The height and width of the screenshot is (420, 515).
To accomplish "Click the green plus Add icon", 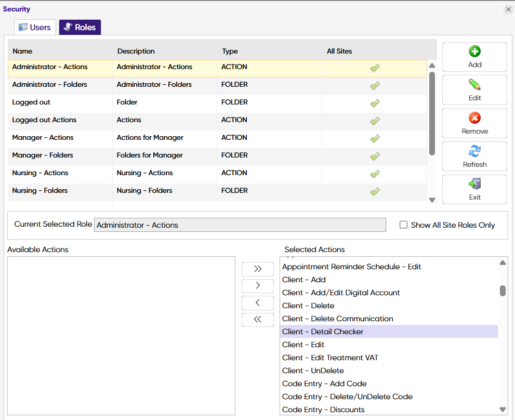I will tap(474, 51).
